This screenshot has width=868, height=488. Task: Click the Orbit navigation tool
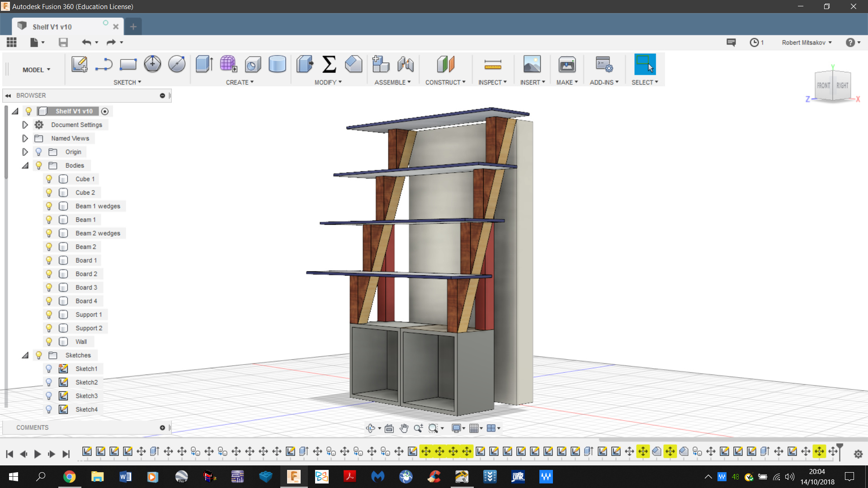coord(371,428)
